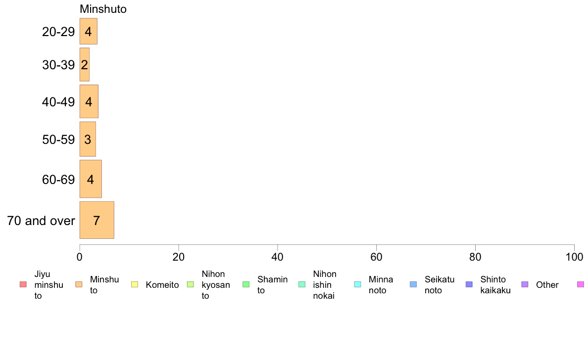Click the purple Other legend swatch
The height and width of the screenshot is (364, 588).
tap(525, 284)
